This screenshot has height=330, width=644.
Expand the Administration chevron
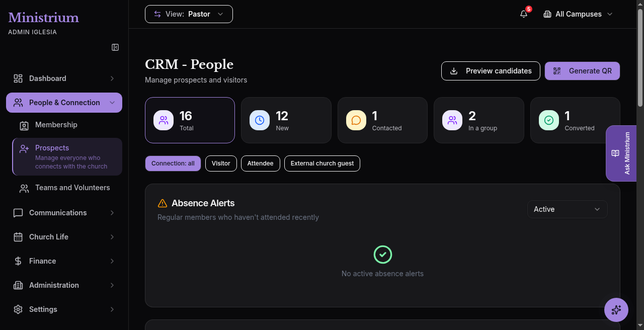click(112, 285)
